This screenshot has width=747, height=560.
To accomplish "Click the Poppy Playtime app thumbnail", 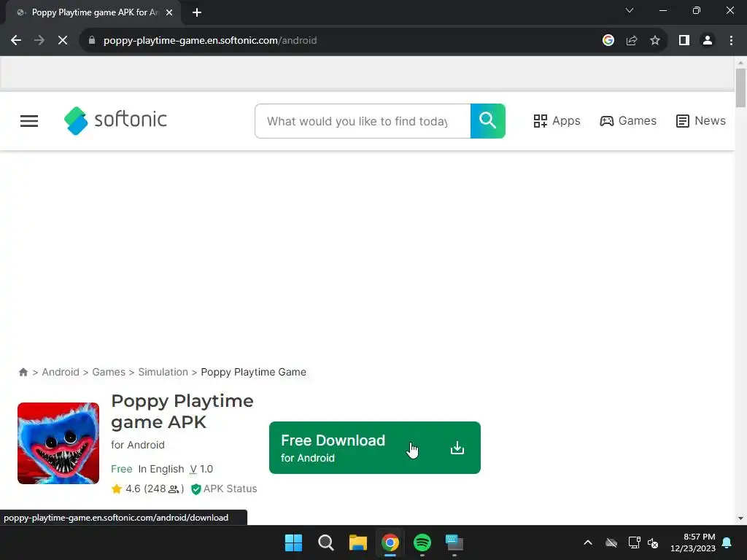I will tap(58, 443).
